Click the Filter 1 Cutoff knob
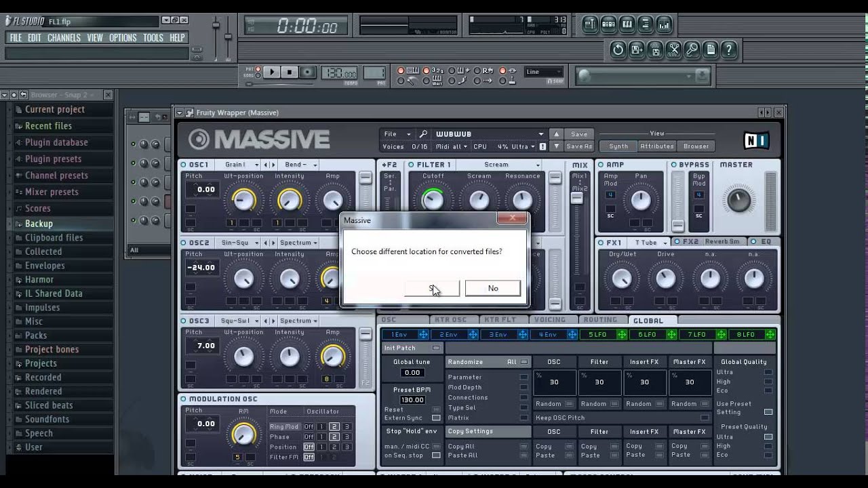The image size is (868, 488). (x=433, y=199)
